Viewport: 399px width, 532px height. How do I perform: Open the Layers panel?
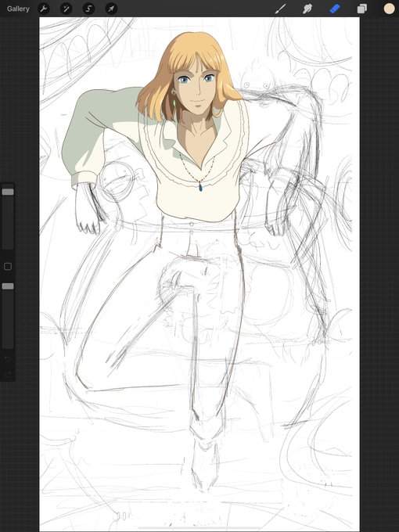362,9
